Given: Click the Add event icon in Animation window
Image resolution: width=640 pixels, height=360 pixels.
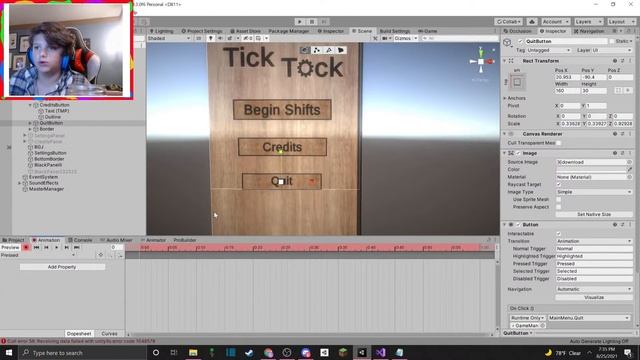Looking at the screenshot, I should click(120, 255).
